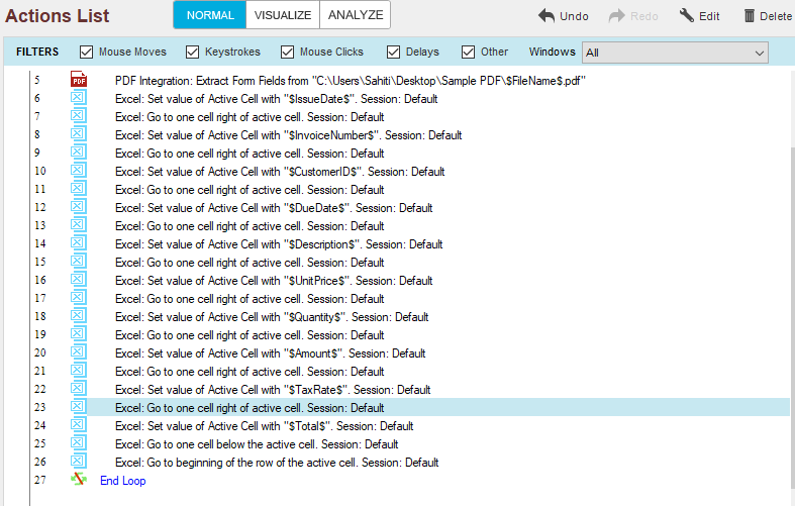Select the Set value "$TaxRate$" action
795x506 pixels.
point(273,390)
